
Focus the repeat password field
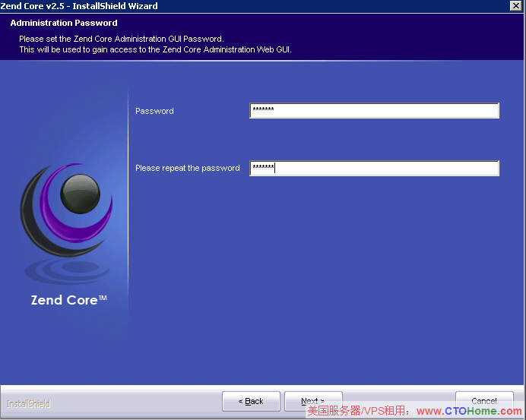pyautogui.click(x=374, y=169)
